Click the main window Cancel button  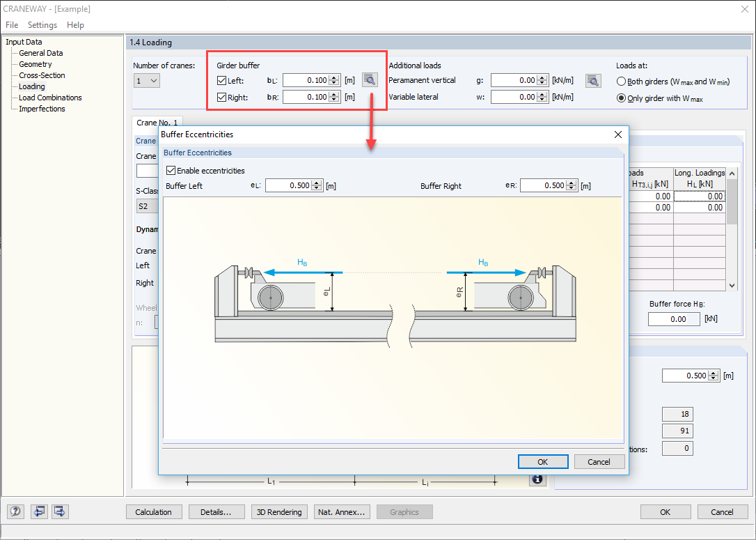[722, 512]
